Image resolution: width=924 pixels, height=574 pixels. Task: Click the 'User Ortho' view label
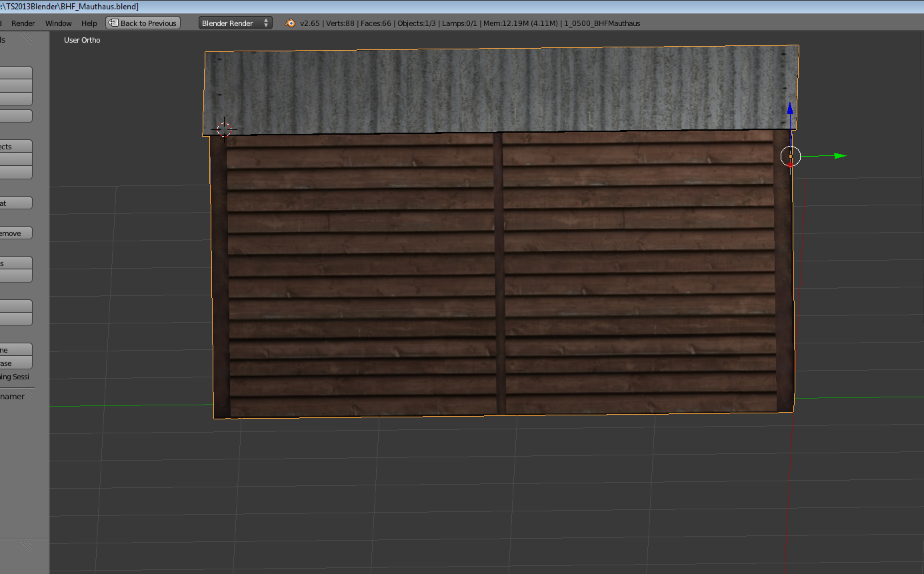pos(82,40)
